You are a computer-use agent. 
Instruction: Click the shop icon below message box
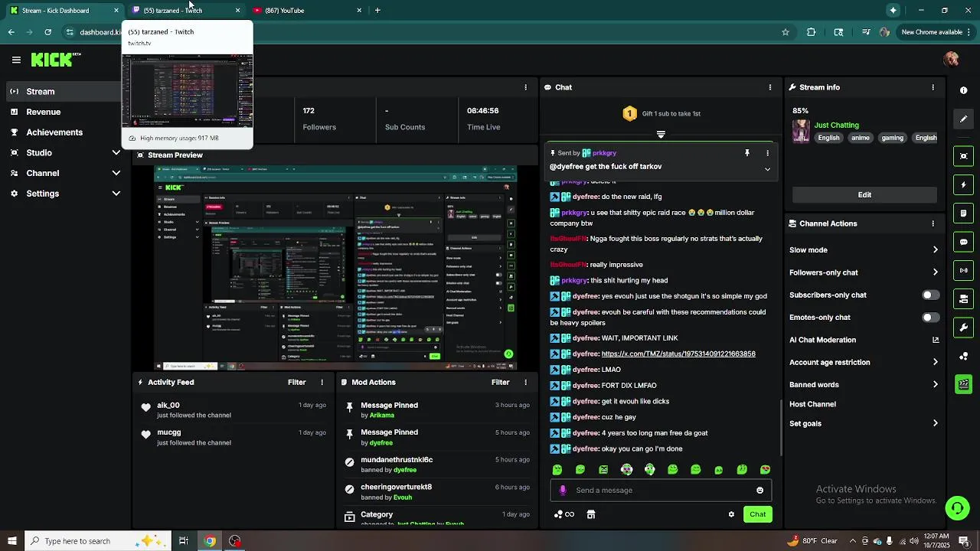click(x=591, y=514)
